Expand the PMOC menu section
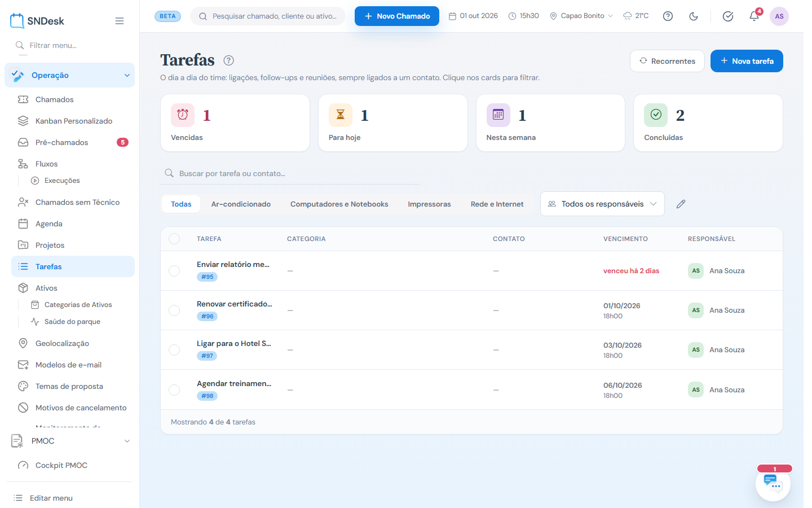Viewport: 812px width, 508px height. click(x=70, y=441)
